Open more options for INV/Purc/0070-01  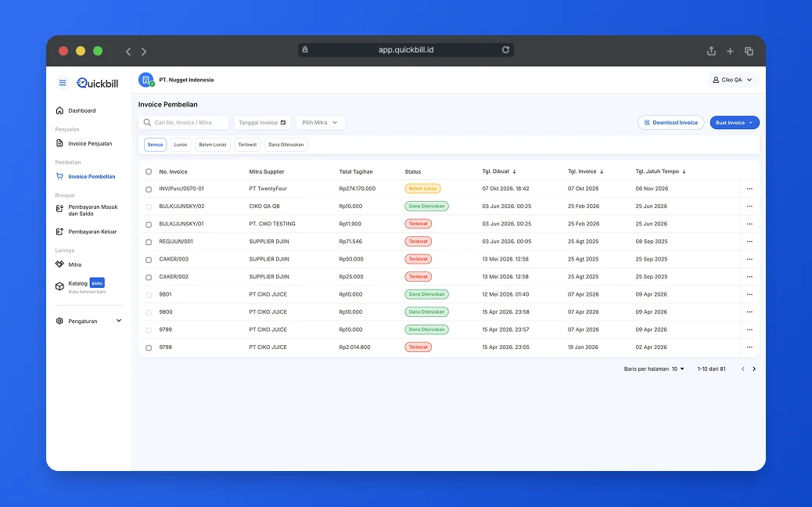pos(749,189)
